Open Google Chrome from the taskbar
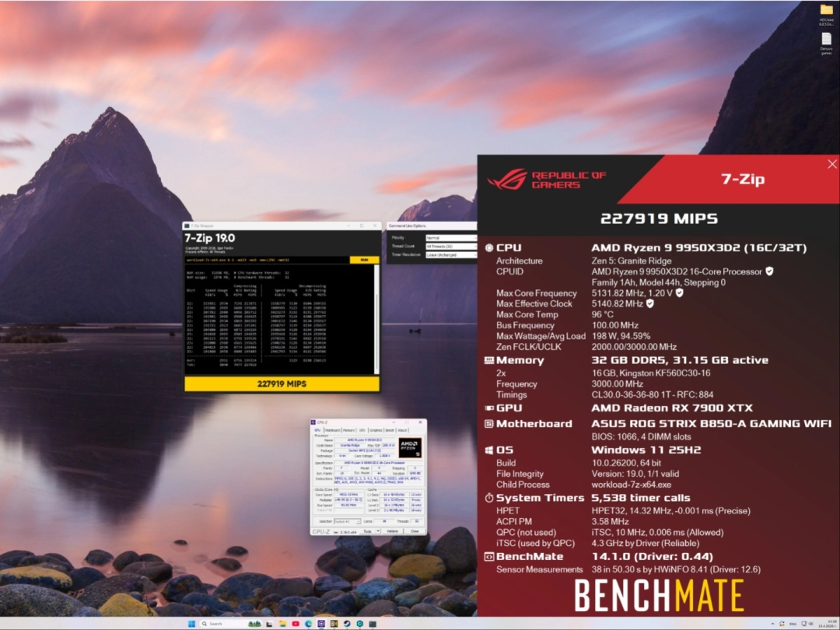This screenshot has height=630, width=840. (309, 624)
